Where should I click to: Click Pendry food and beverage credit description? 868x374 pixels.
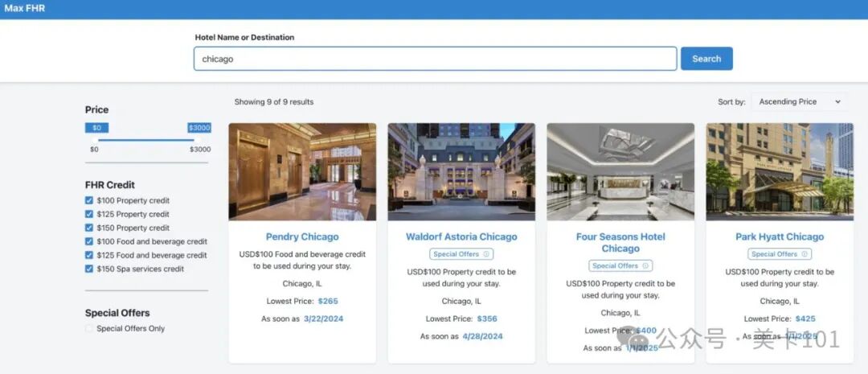[x=302, y=261]
